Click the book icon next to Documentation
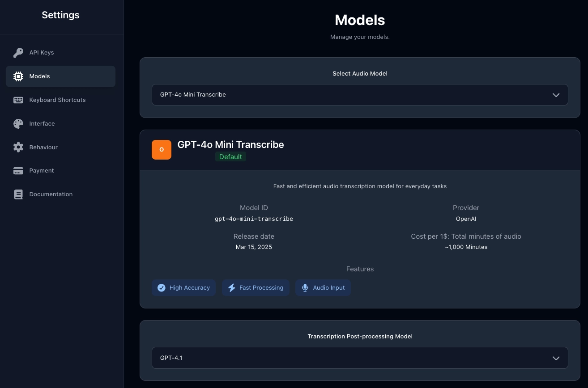 pyautogui.click(x=18, y=194)
